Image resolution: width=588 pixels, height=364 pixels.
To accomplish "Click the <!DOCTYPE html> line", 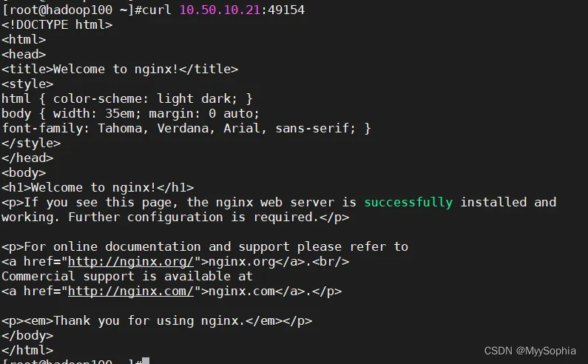I will (x=57, y=24).
